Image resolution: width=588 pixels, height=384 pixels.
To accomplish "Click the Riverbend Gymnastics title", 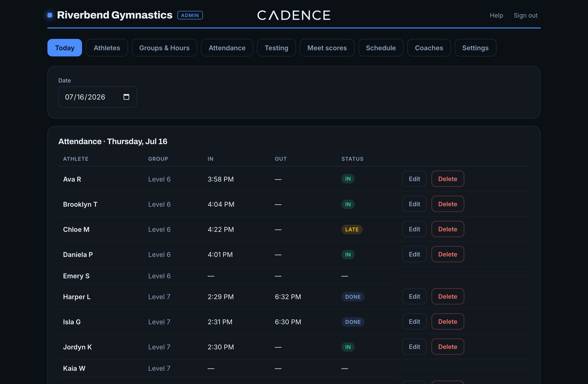I will [115, 15].
